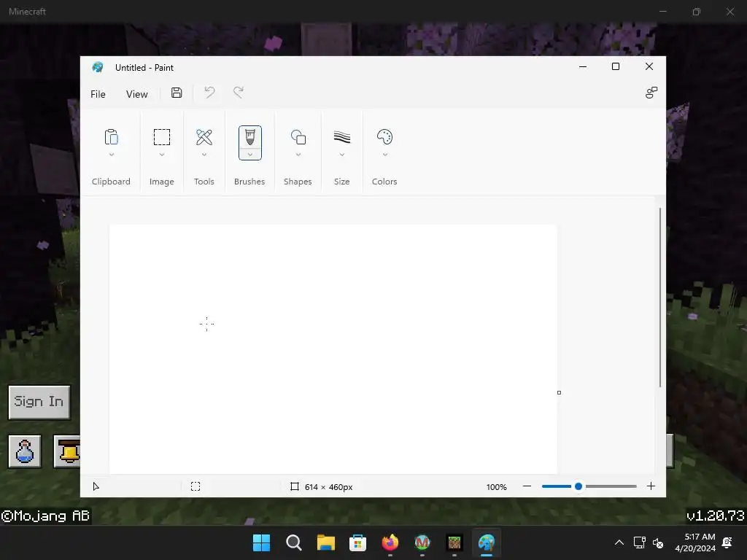Open the Tools pencil and brush icon
747x560 pixels.
pos(204,137)
